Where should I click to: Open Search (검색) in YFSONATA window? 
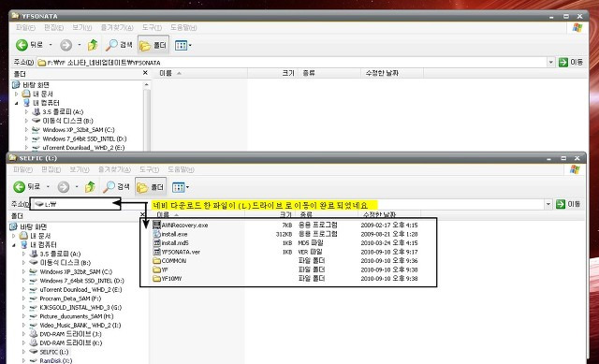pyautogui.click(x=119, y=45)
